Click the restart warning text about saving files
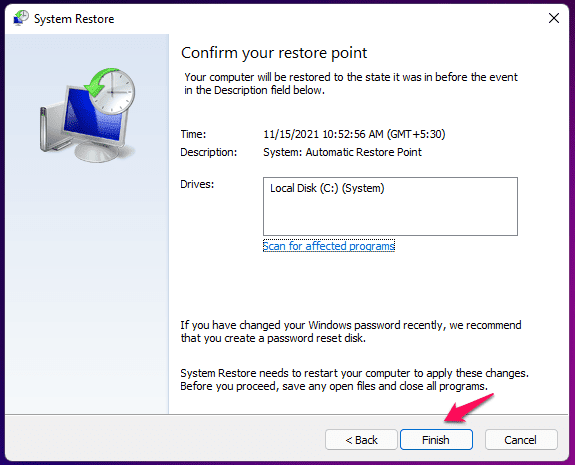This screenshot has height=465, width=575. point(354,380)
